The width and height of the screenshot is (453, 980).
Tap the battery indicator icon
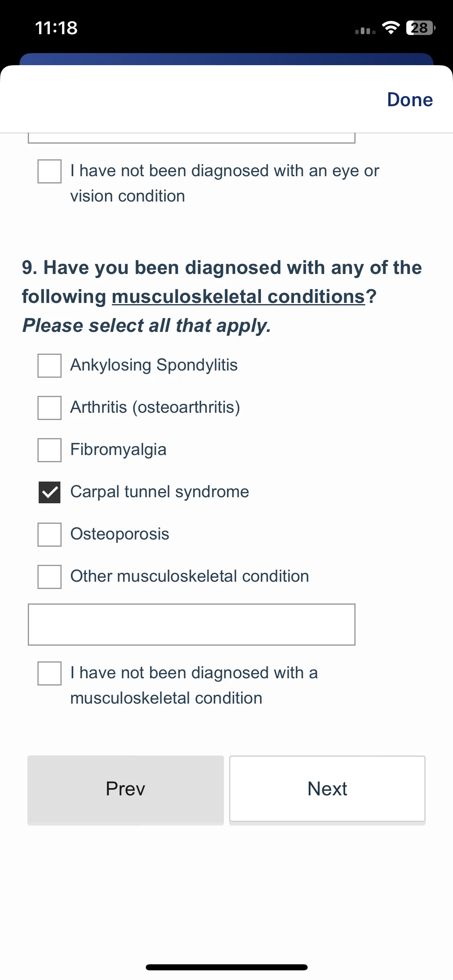(x=421, y=28)
